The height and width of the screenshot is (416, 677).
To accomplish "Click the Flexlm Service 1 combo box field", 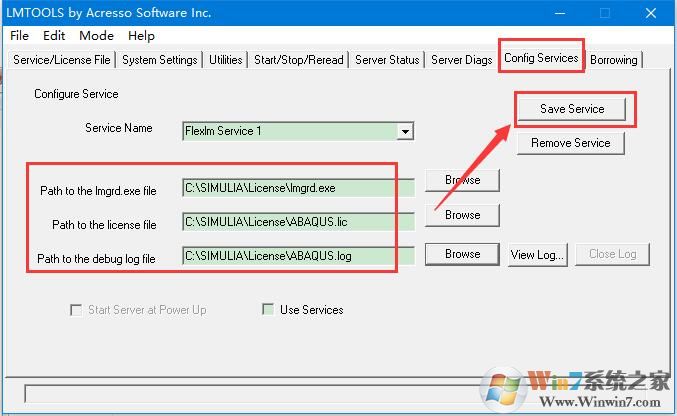I will click(298, 131).
